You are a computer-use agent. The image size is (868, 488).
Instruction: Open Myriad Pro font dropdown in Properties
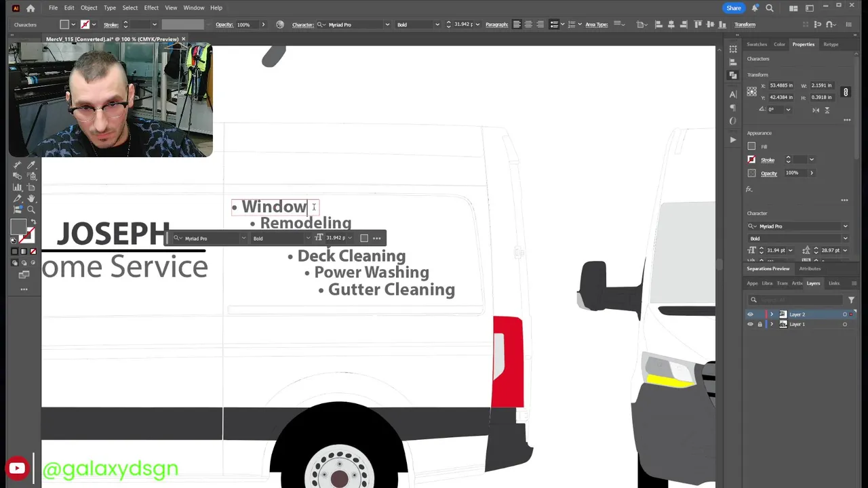(x=845, y=226)
